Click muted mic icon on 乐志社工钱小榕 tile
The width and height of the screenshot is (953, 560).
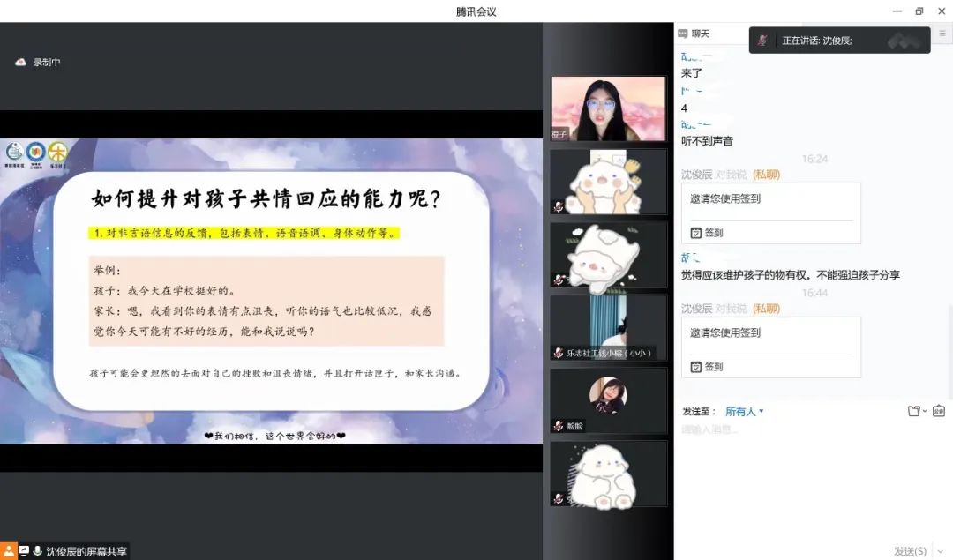(x=559, y=353)
